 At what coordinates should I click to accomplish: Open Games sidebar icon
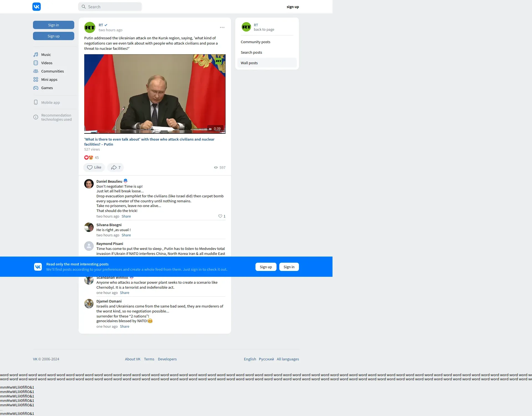coord(36,88)
